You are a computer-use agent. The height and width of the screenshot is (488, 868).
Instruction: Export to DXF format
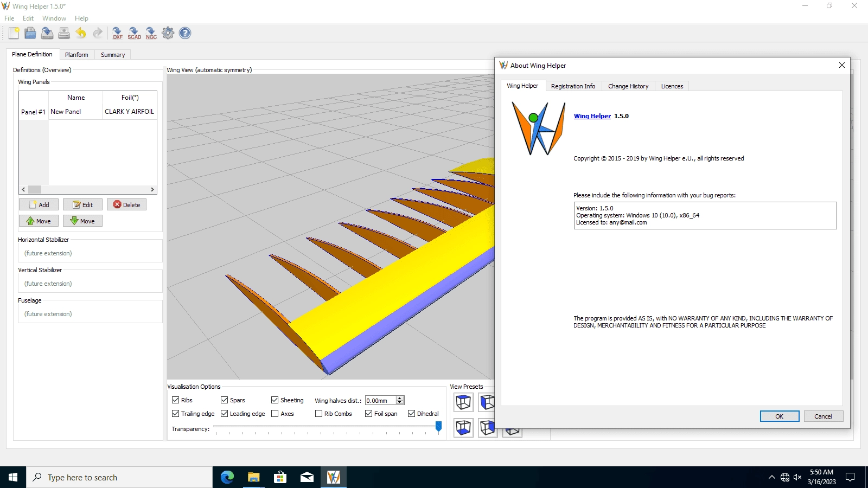click(117, 33)
